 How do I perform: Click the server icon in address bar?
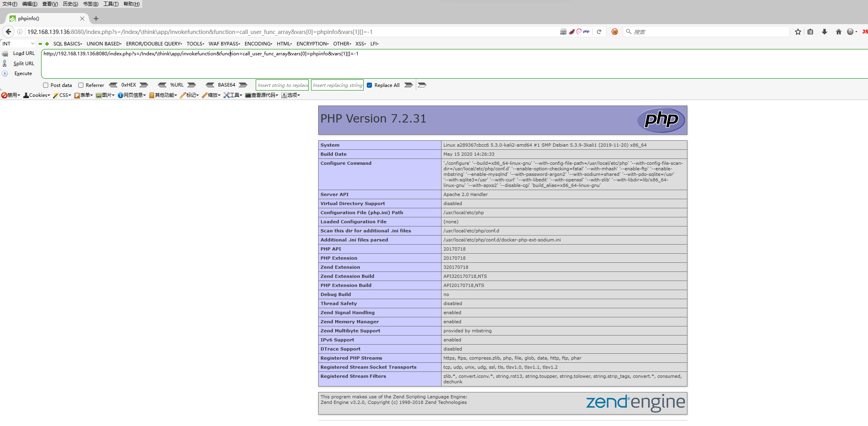tap(563, 32)
